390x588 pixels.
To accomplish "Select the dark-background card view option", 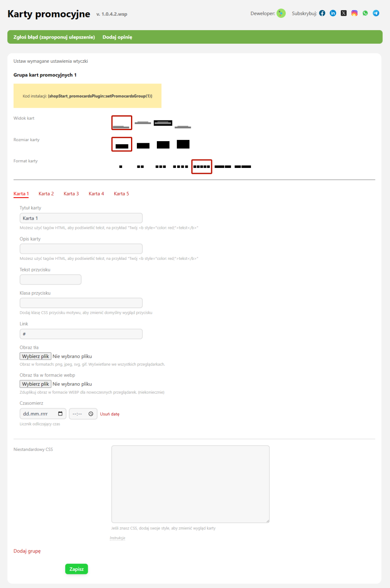I will pos(163,123).
